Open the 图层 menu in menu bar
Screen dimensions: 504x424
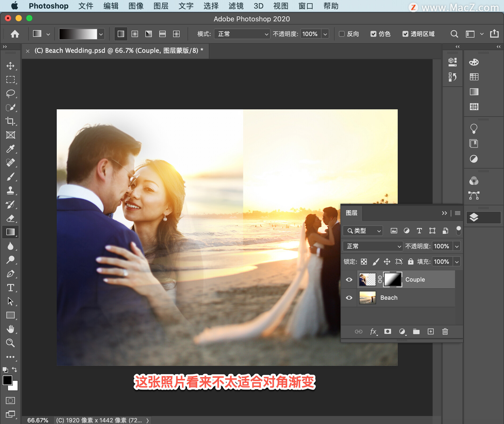161,6
